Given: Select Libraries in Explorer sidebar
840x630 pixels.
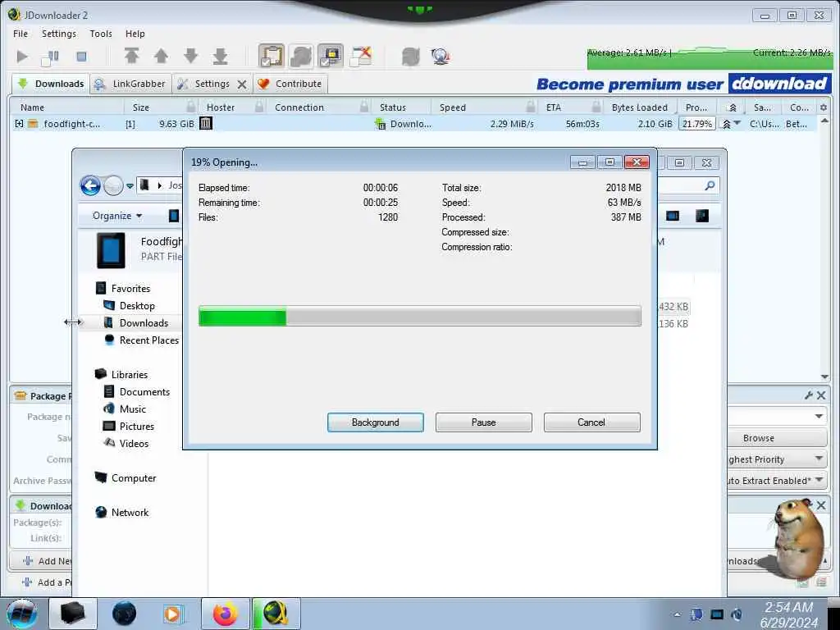Looking at the screenshot, I should [129, 374].
